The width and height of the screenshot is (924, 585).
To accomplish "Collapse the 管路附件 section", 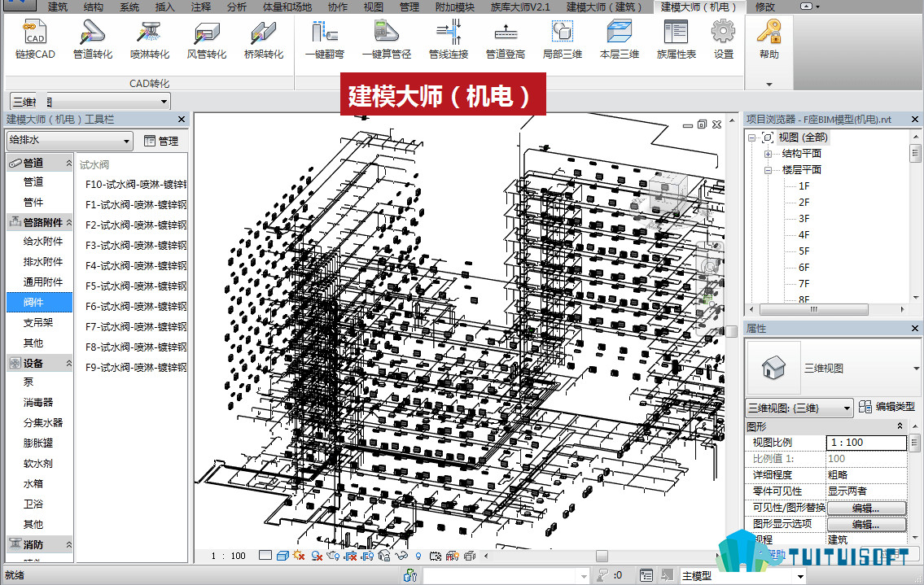I will coord(69,222).
